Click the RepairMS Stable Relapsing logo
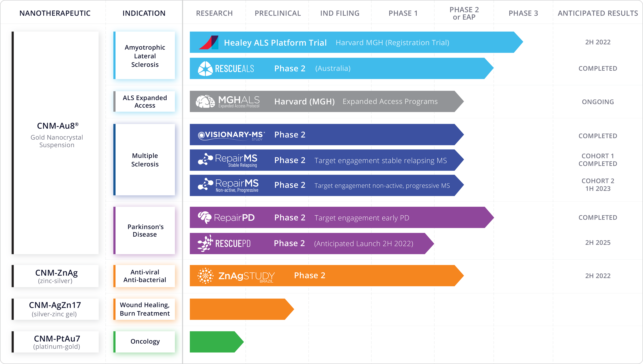The width and height of the screenshot is (643, 364). [228, 160]
